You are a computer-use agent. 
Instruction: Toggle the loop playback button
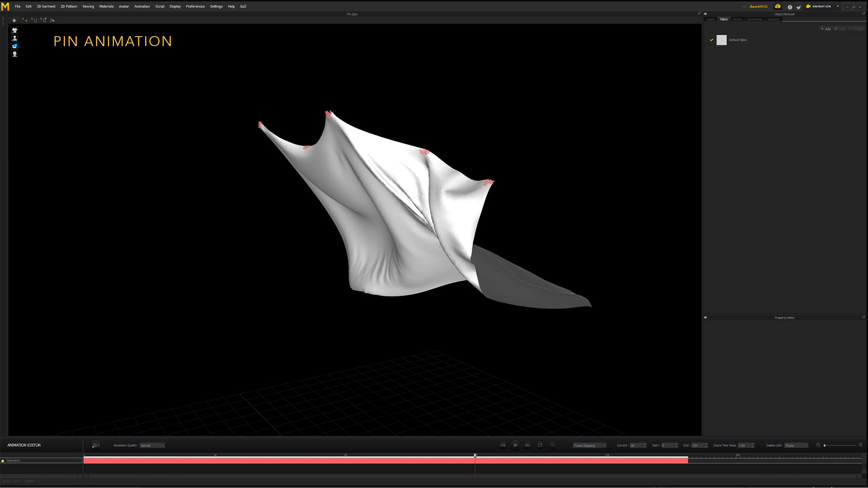pos(540,445)
